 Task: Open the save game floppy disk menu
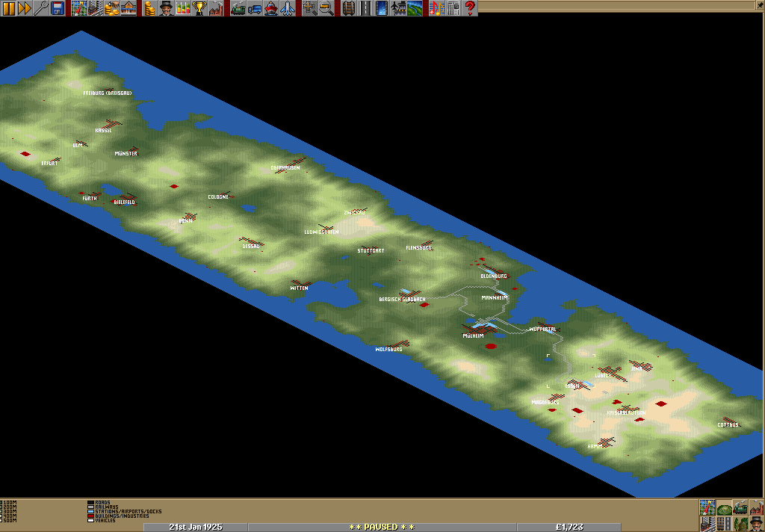click(57, 8)
